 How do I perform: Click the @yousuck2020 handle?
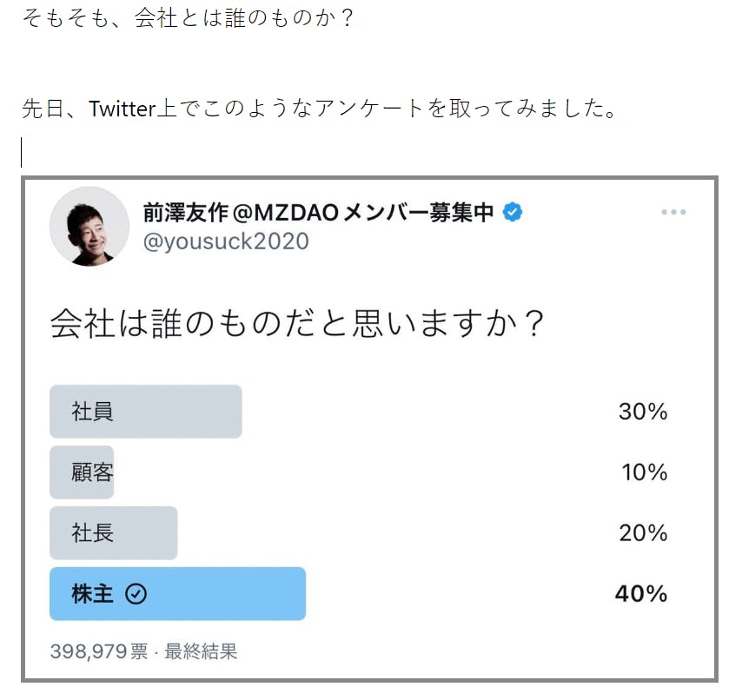[225, 241]
